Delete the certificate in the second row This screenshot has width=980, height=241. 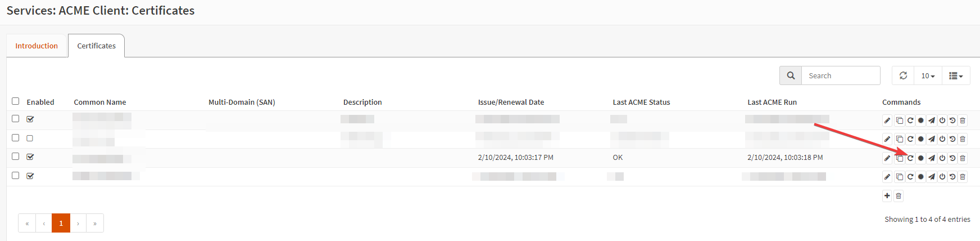coord(963,139)
